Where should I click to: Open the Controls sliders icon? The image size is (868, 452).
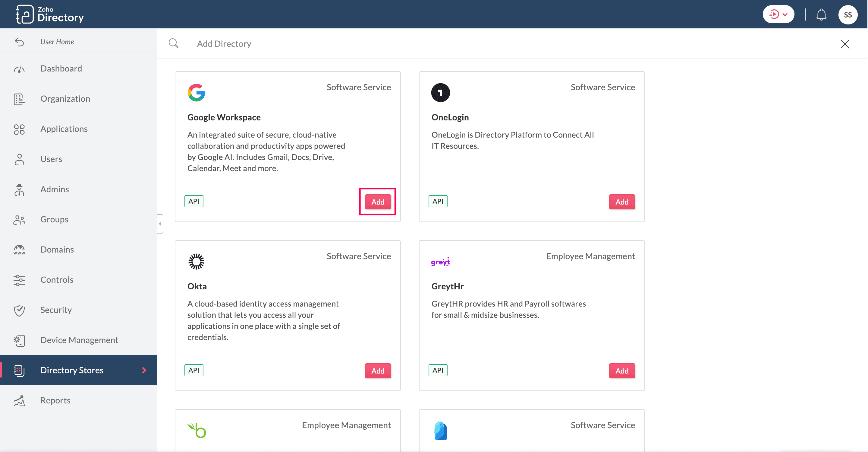click(19, 280)
